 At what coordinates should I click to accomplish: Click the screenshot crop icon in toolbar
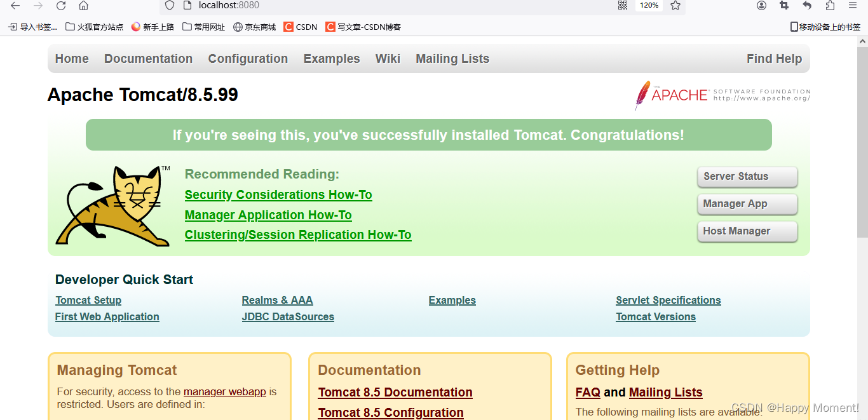pos(784,5)
